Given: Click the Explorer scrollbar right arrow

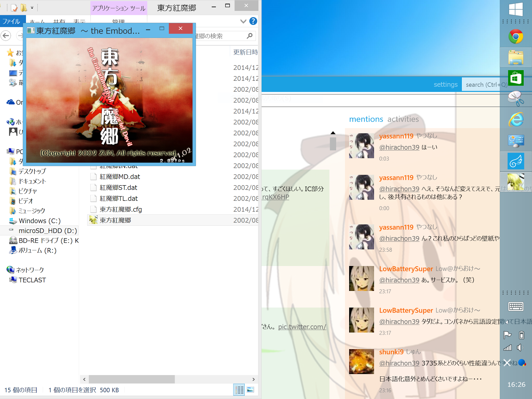Looking at the screenshot, I should [x=254, y=379].
